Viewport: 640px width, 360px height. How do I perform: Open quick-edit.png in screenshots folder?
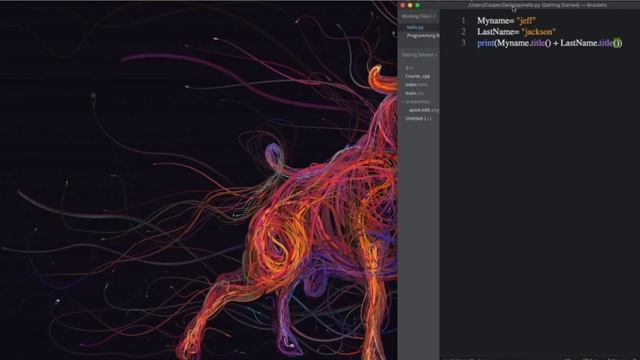424,110
